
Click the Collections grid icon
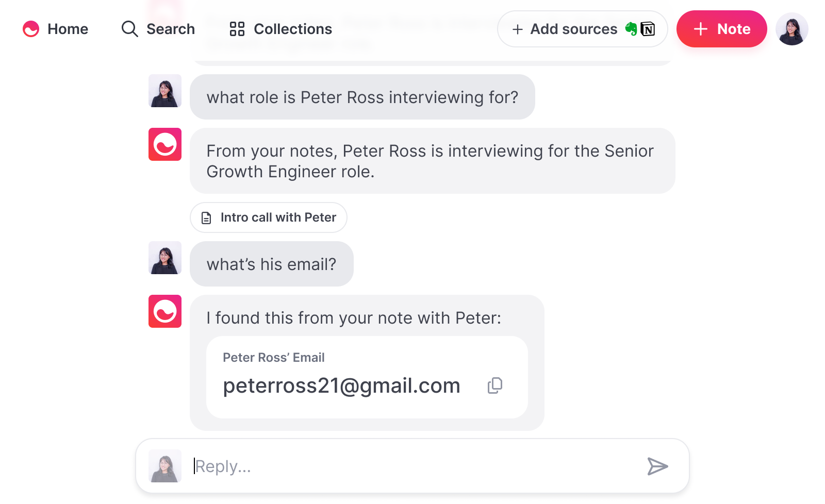pyautogui.click(x=237, y=29)
